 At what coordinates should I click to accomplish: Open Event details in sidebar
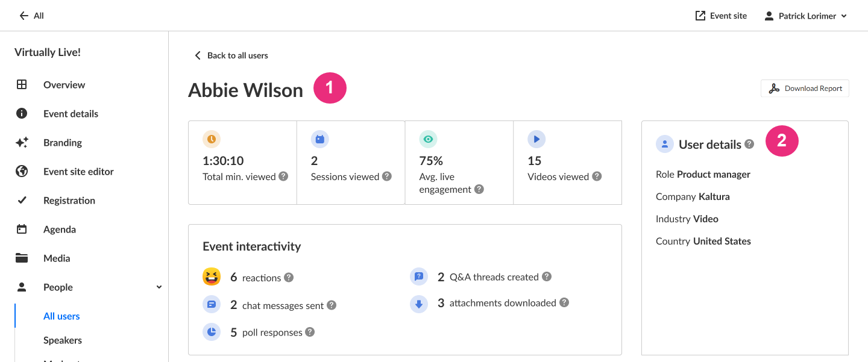coord(71,114)
